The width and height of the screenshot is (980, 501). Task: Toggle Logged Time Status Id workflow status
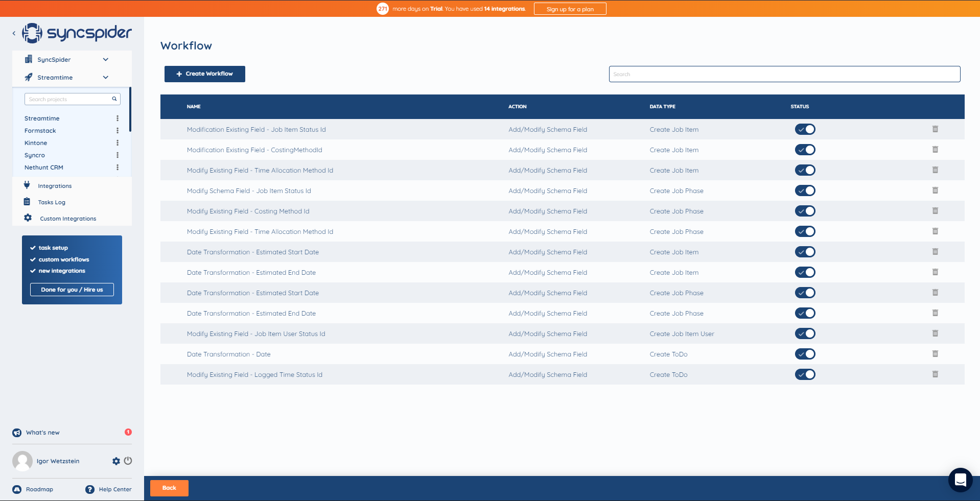tap(805, 374)
